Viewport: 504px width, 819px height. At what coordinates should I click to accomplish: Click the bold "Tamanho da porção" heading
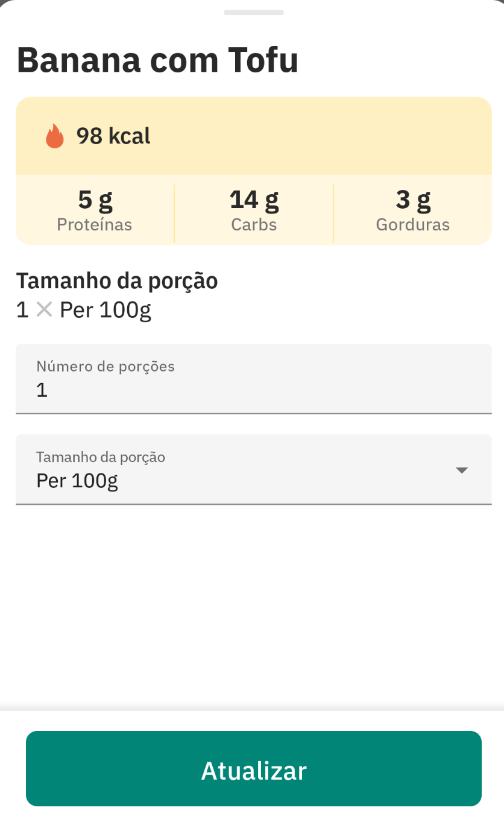point(116,281)
